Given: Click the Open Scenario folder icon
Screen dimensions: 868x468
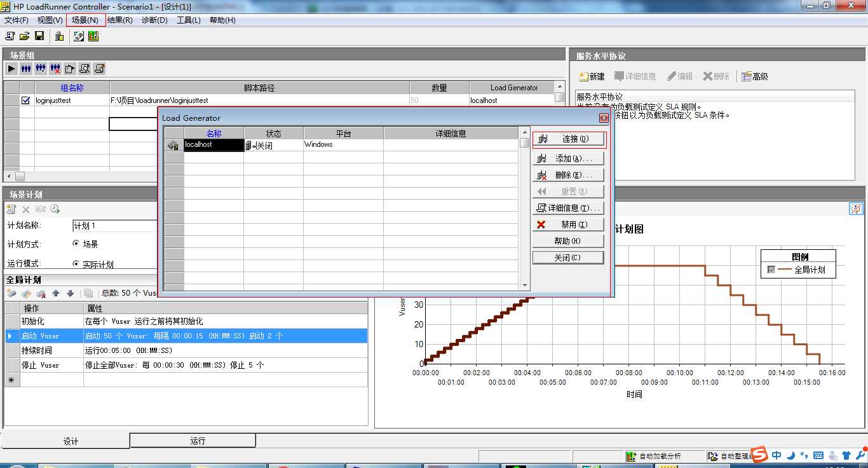Looking at the screenshot, I should [x=24, y=36].
